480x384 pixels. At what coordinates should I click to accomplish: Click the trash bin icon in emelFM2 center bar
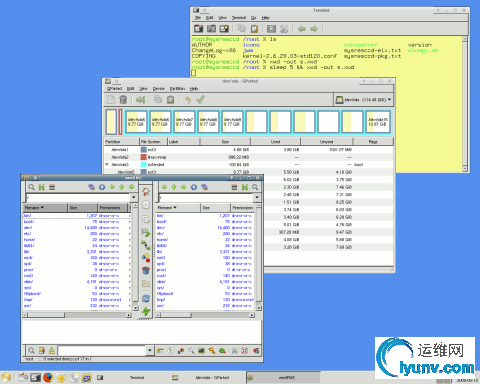coord(146,270)
